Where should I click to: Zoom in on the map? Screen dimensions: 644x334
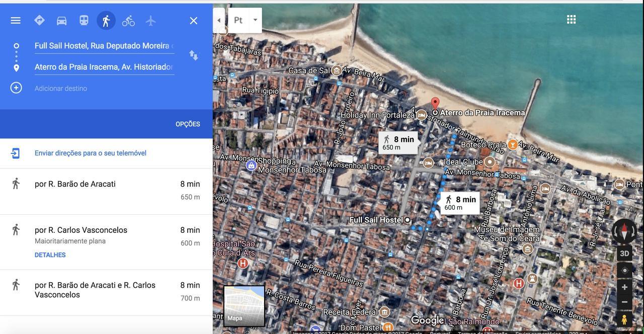[x=624, y=287]
